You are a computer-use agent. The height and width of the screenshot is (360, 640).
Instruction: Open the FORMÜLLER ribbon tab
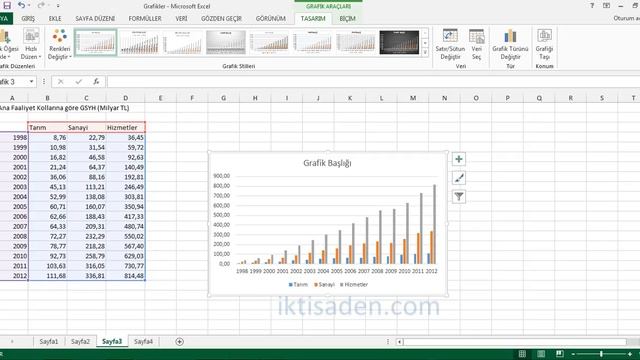click(x=145, y=19)
